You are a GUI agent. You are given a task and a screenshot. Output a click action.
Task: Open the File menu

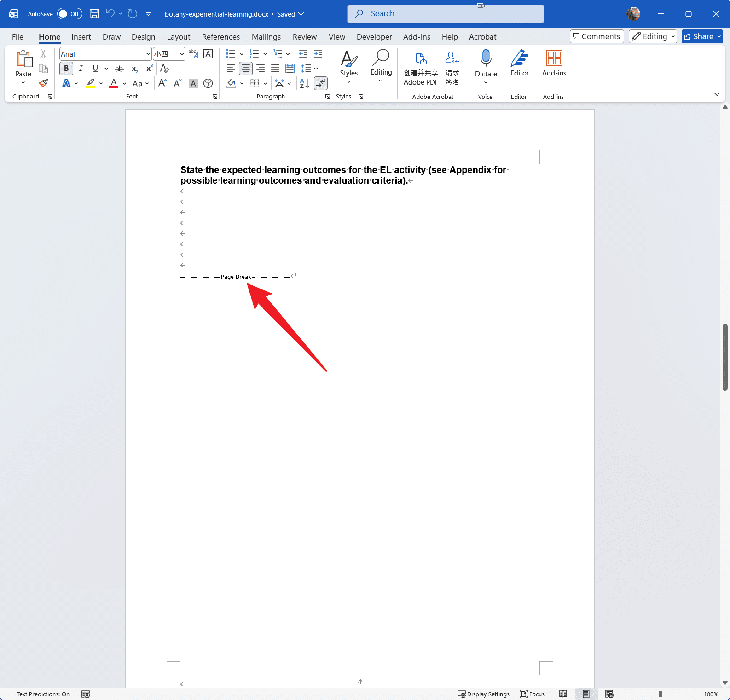click(x=17, y=37)
